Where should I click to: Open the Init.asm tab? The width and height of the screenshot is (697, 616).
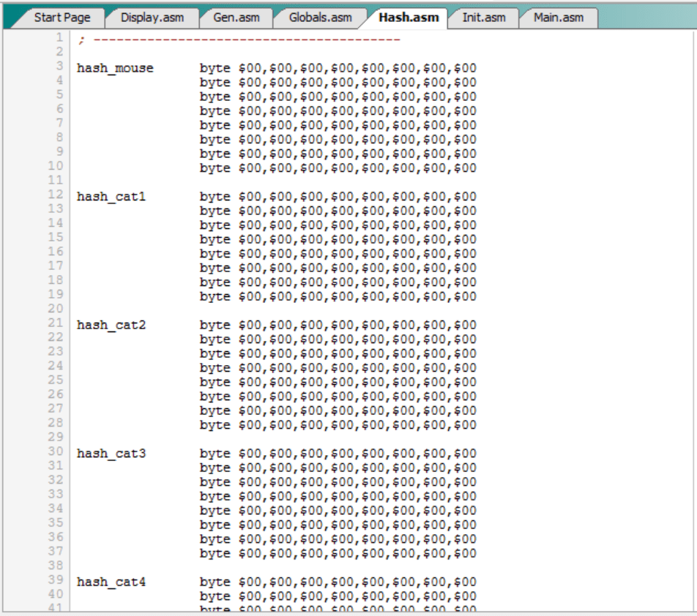pyautogui.click(x=483, y=18)
